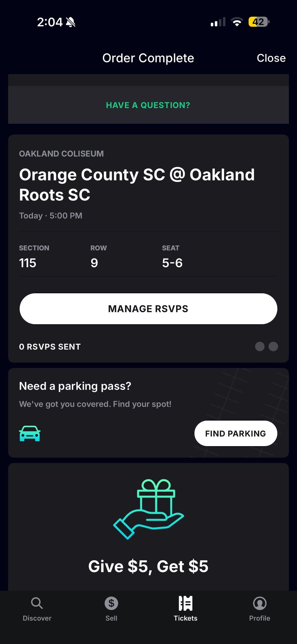Tap the Give $5, Get $5 heading
Image resolution: width=297 pixels, height=644 pixels.
coord(148,567)
